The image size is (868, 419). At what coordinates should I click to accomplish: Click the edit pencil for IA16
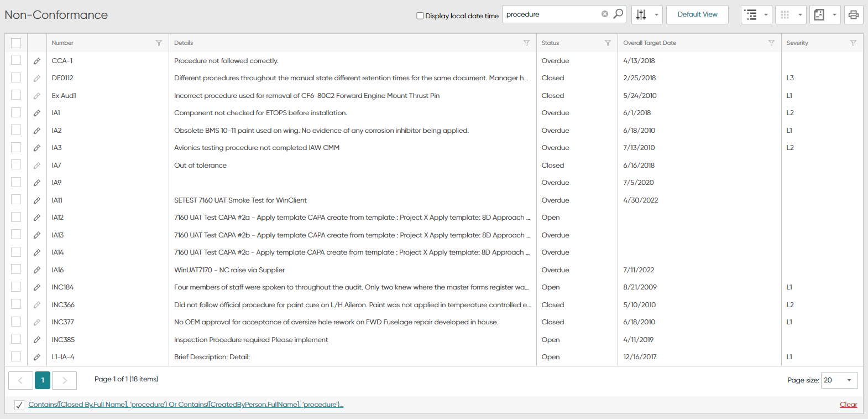(x=37, y=270)
